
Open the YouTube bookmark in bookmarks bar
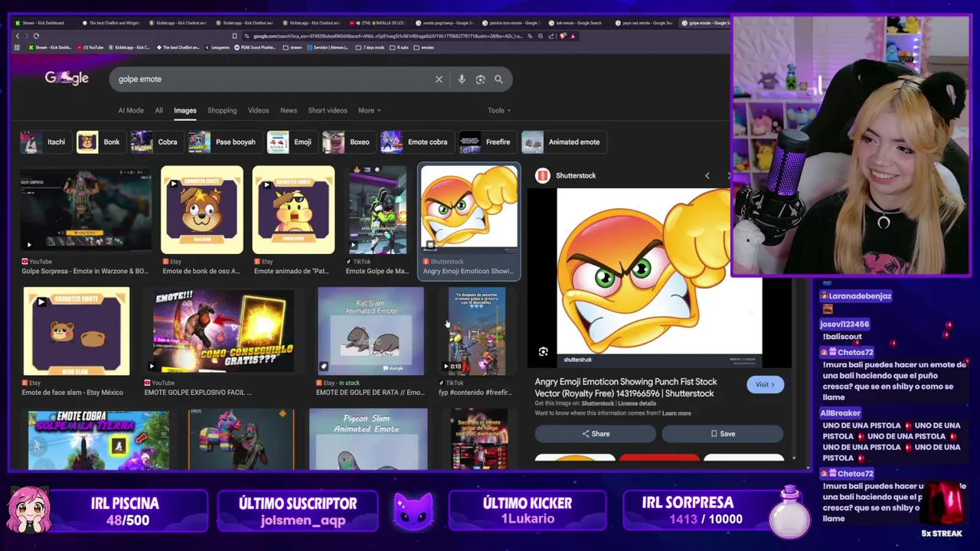pos(90,47)
